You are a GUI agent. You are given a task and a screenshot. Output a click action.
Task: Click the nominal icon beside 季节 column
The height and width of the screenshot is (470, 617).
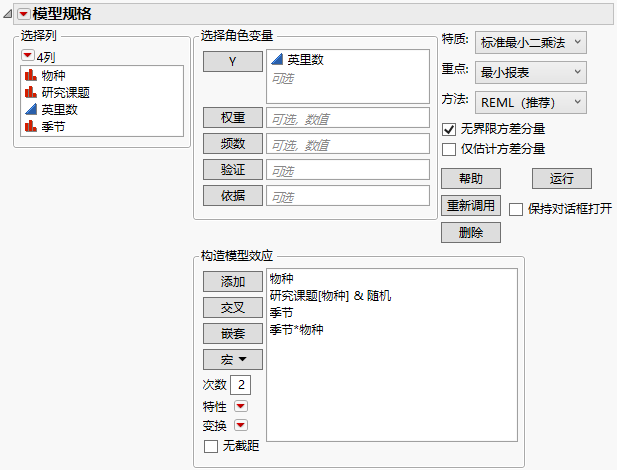(30, 126)
